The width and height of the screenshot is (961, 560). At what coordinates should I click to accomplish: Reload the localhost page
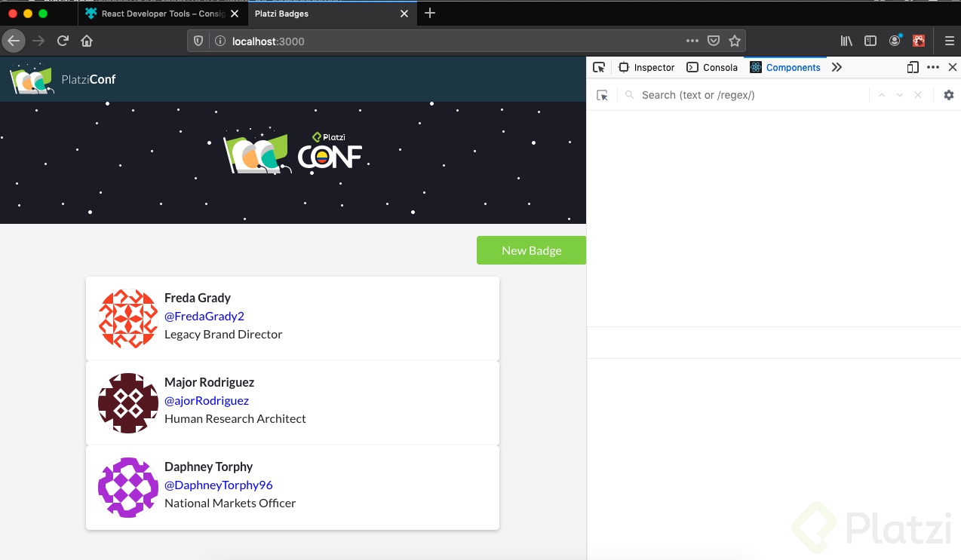(x=63, y=41)
